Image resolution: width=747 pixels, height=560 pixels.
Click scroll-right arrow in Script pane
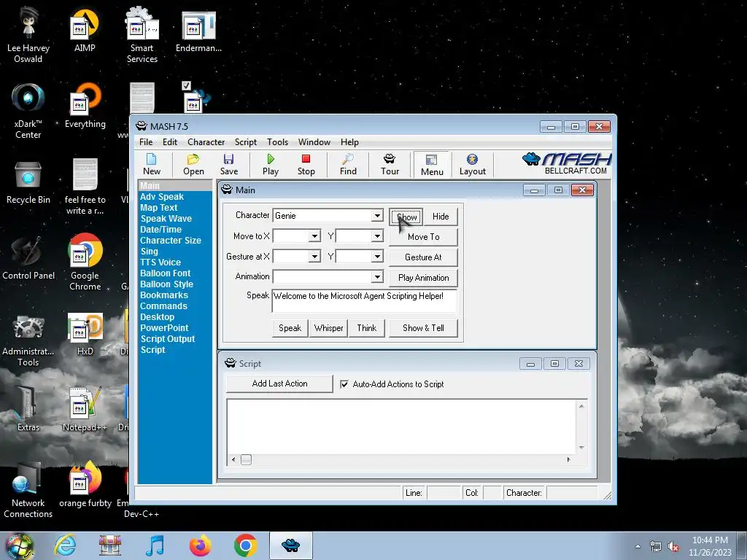point(568,459)
